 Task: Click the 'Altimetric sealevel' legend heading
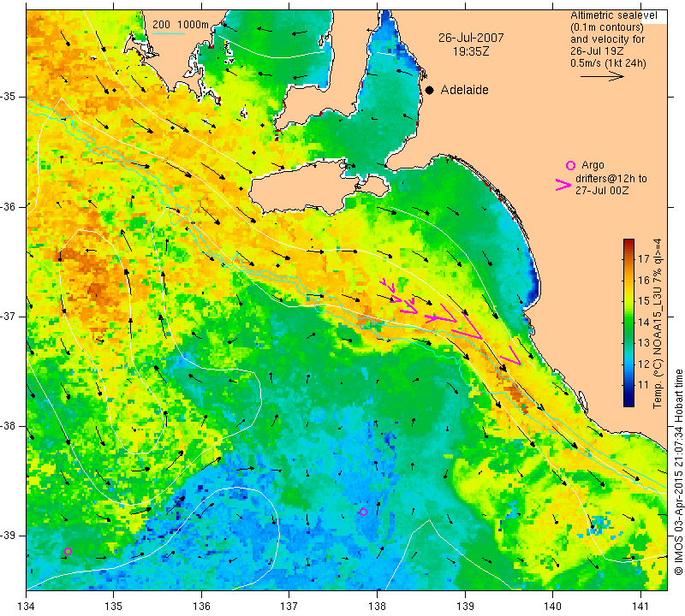coord(613,15)
